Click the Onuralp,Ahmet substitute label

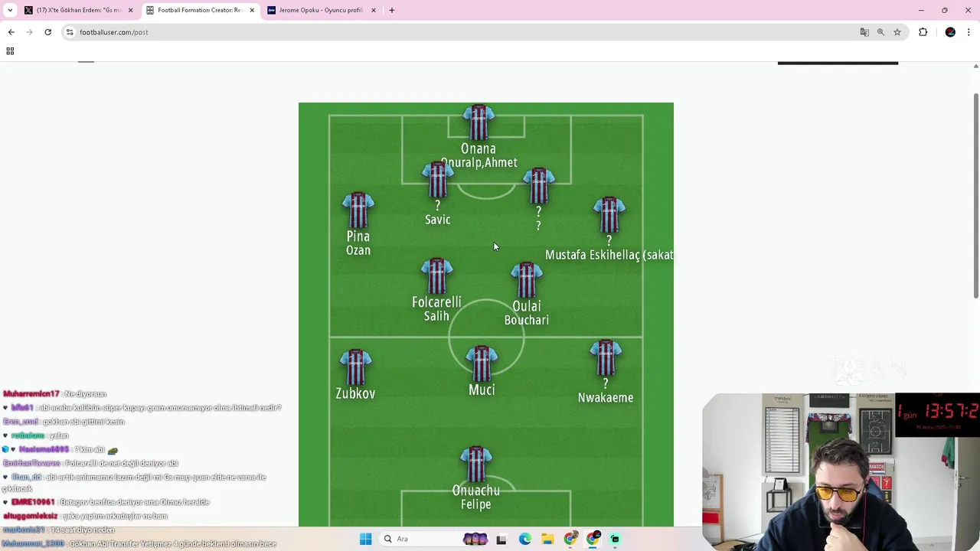[x=479, y=162]
